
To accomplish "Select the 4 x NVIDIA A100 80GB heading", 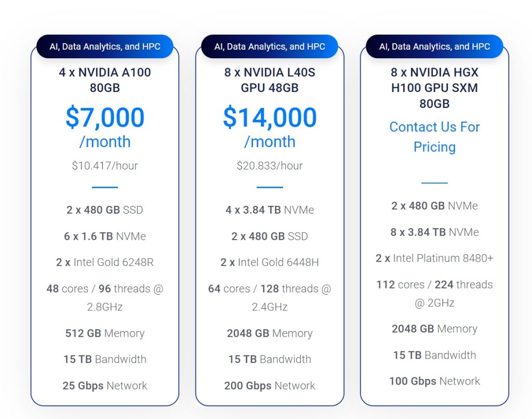I will (x=105, y=80).
